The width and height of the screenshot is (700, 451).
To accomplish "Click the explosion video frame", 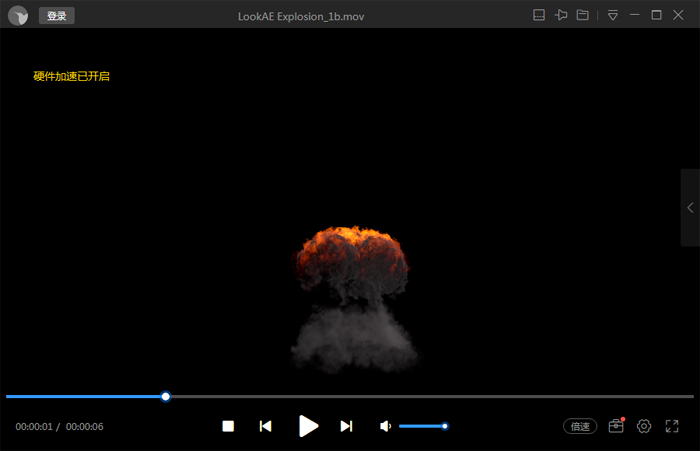I will coord(352,300).
